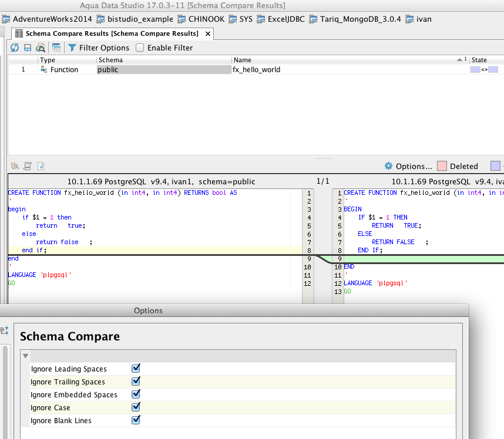Click the 1/1 difference counter
The width and height of the screenshot is (504, 439).
click(322, 181)
